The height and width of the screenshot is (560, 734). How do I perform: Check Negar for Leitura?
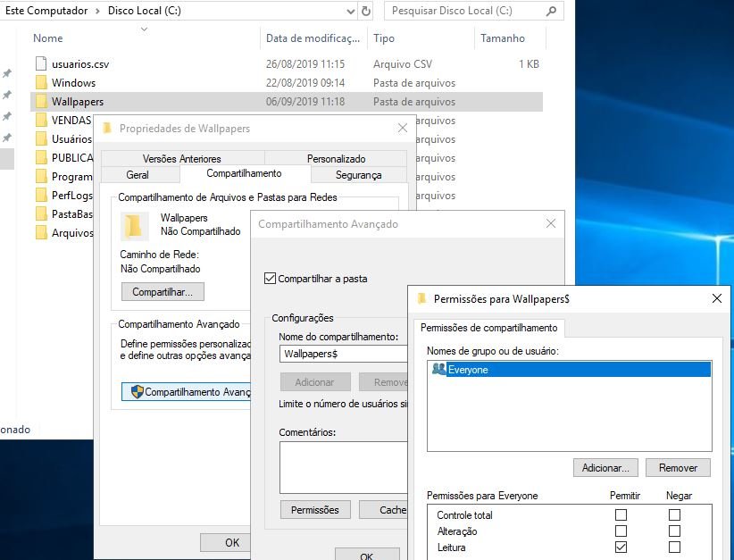pyautogui.click(x=674, y=547)
